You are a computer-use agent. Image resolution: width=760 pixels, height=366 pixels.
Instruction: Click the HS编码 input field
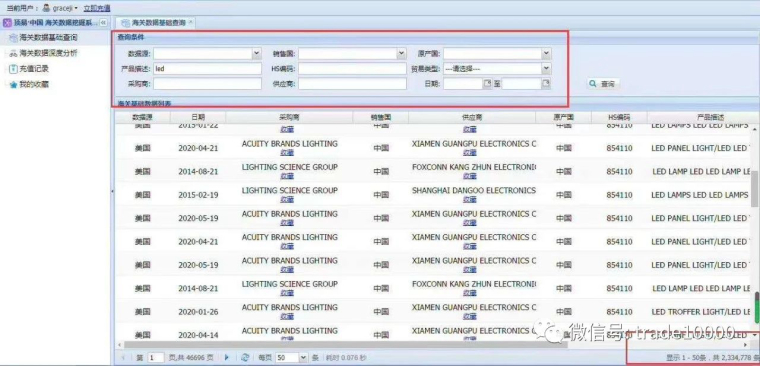click(x=352, y=69)
